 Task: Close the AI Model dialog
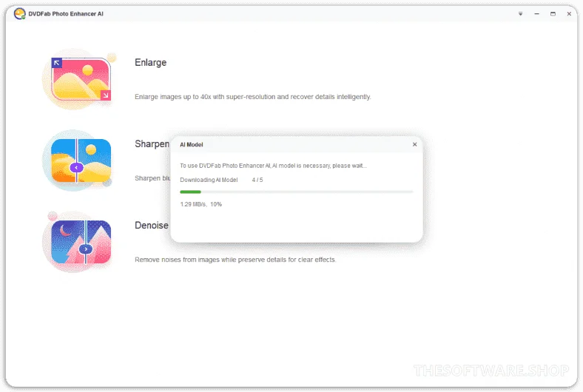click(414, 144)
